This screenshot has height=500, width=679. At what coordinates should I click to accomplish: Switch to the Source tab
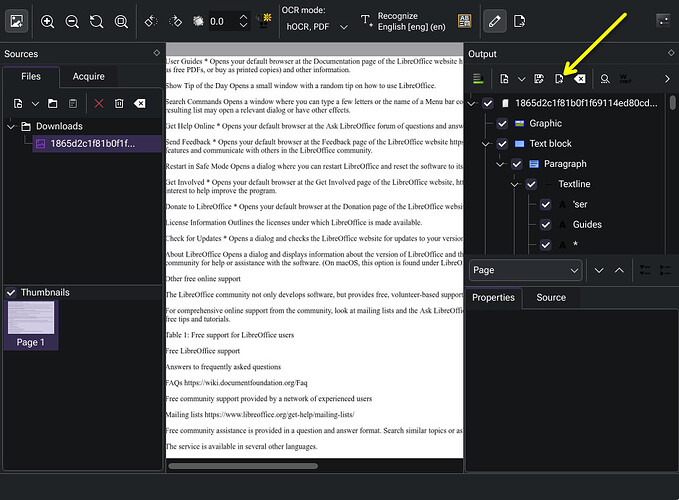pyautogui.click(x=551, y=297)
